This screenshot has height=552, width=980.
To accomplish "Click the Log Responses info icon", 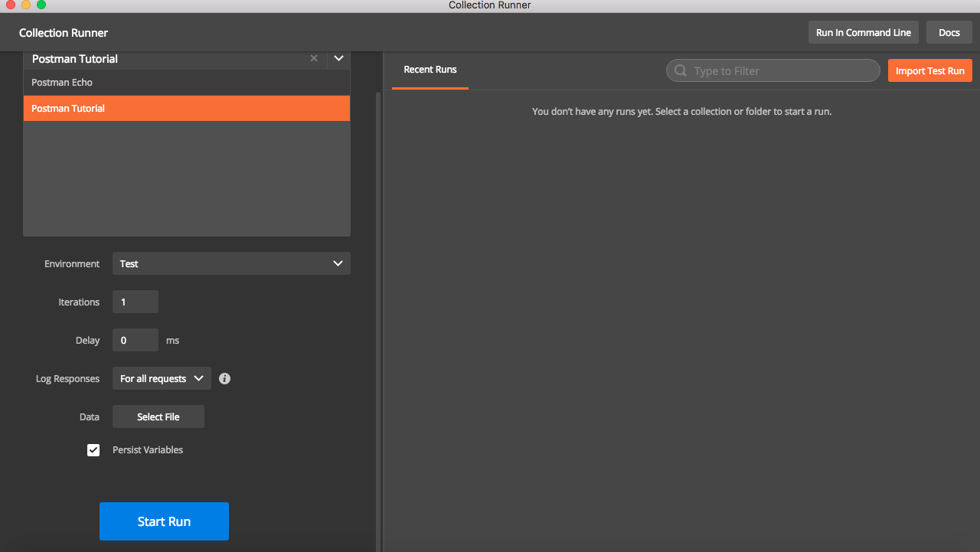I will click(x=224, y=378).
